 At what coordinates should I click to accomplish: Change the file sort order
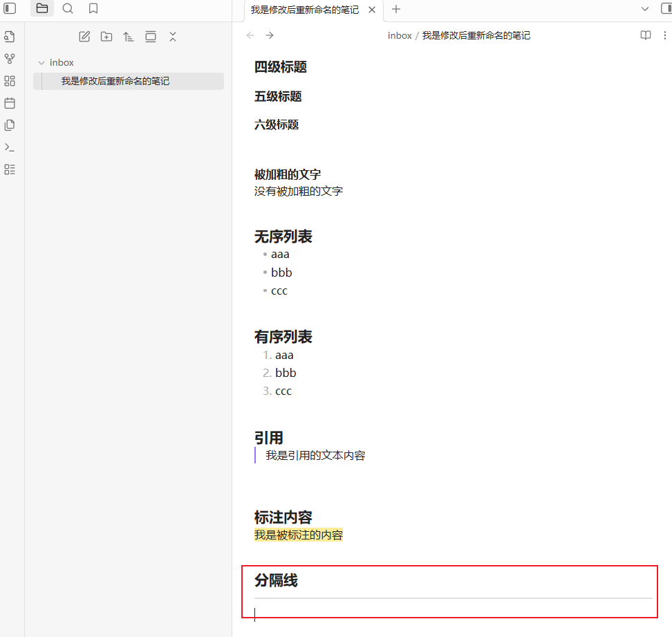click(129, 37)
